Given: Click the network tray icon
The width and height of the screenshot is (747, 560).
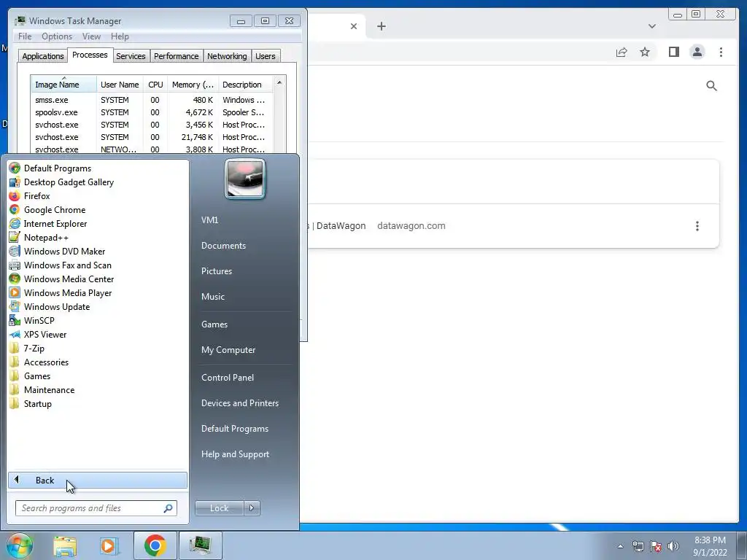Looking at the screenshot, I should (638, 546).
